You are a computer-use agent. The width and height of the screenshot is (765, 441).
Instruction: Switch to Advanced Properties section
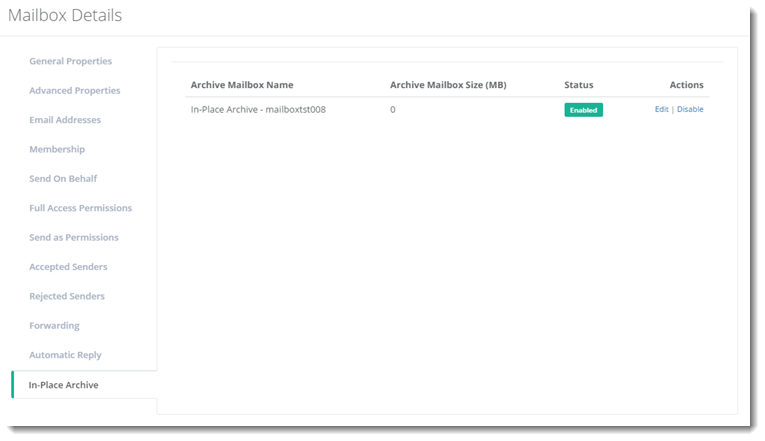pyautogui.click(x=74, y=91)
